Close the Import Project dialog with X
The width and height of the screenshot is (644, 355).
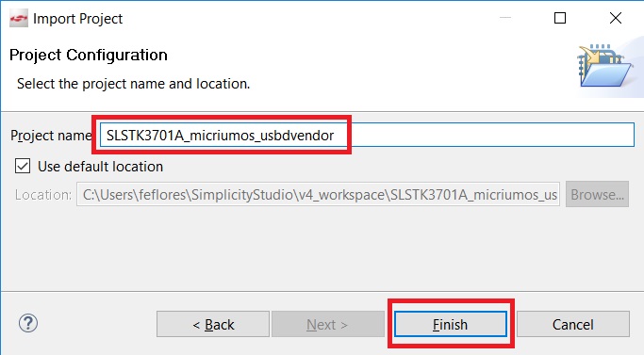[616, 18]
